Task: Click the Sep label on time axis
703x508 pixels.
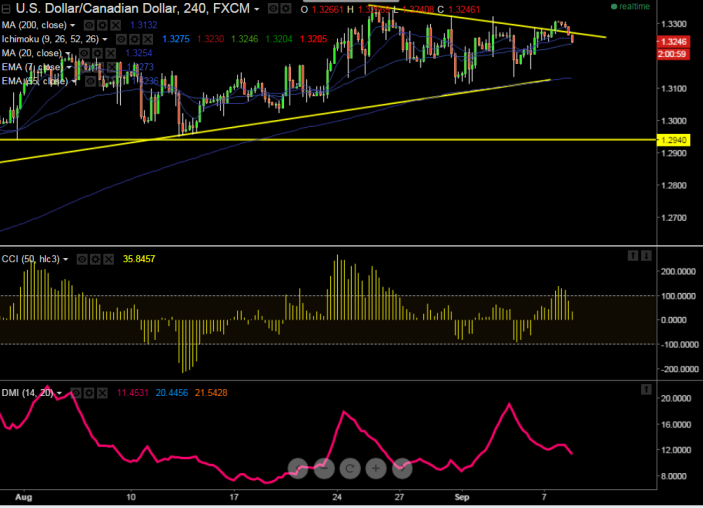Action: coord(461,497)
